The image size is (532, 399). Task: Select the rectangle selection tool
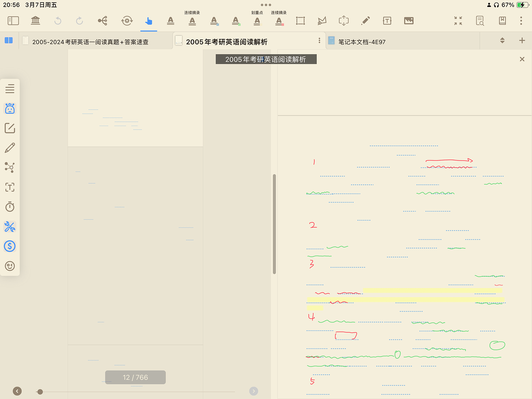[x=300, y=21]
